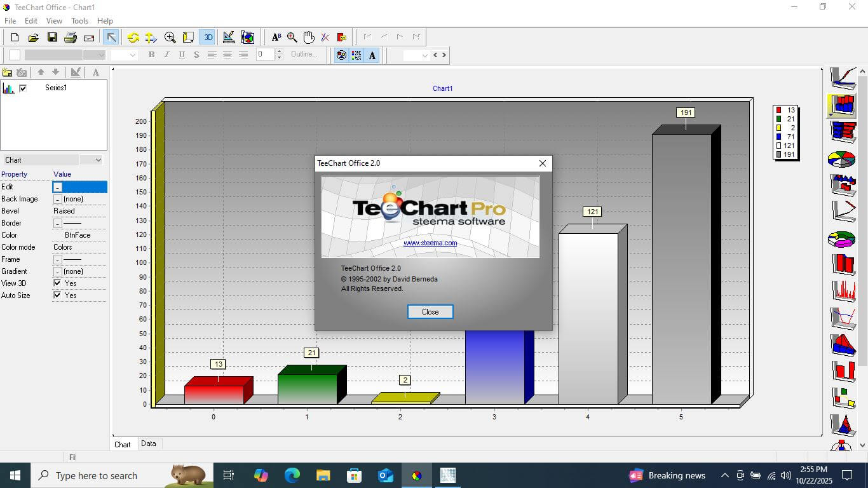Click the Open folder toolbar icon
The height and width of the screenshot is (488, 868).
(34, 37)
